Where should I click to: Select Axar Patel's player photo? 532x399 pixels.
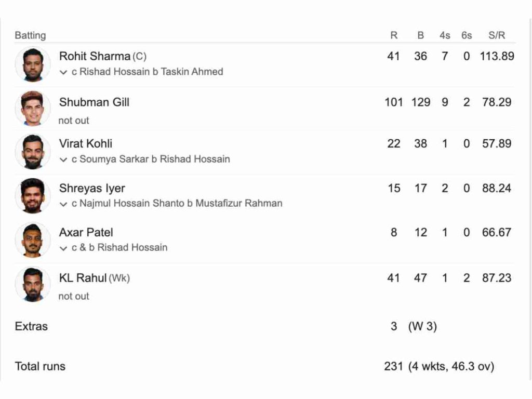[x=33, y=240]
